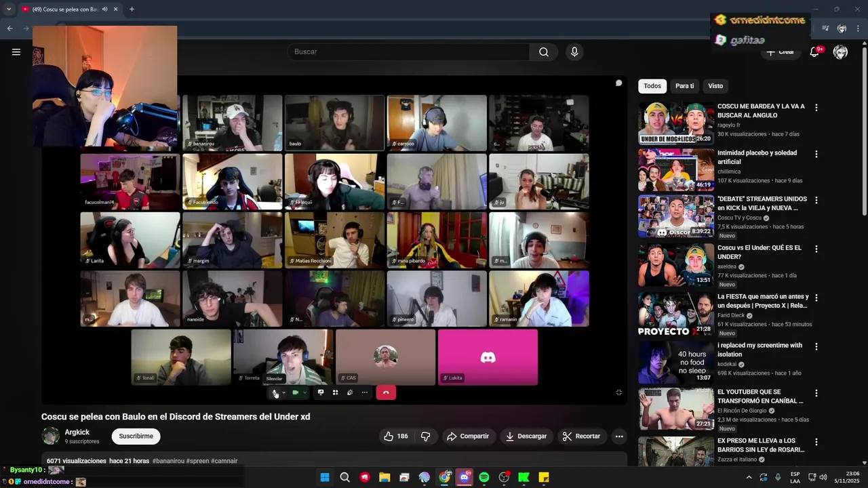
Task: Open Kick app icon in taskbar
Action: pos(524,477)
